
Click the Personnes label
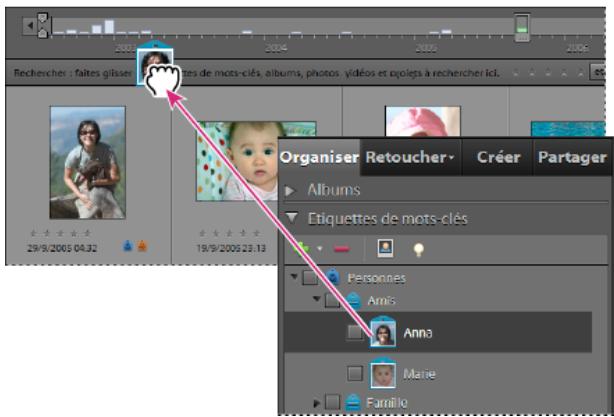376,278
